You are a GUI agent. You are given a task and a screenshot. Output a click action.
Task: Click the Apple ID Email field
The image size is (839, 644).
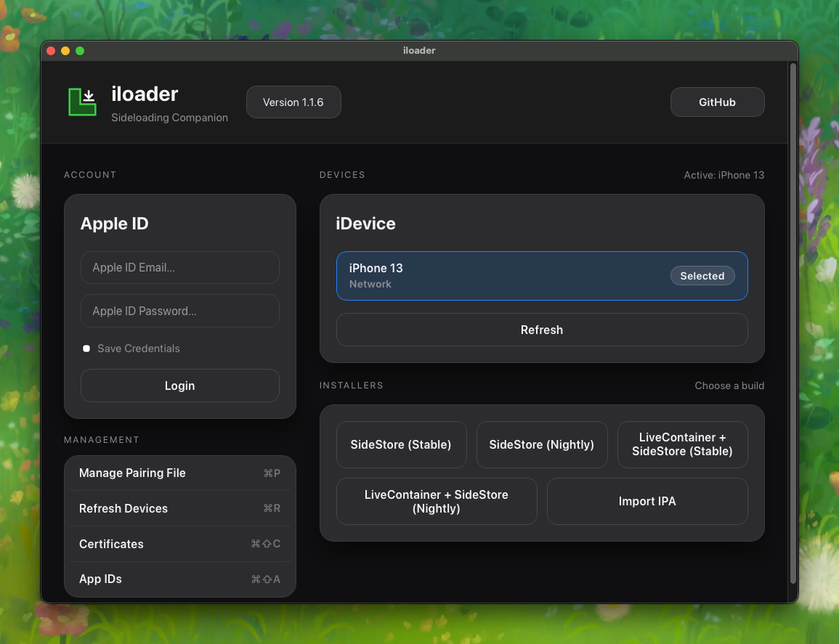pos(179,267)
